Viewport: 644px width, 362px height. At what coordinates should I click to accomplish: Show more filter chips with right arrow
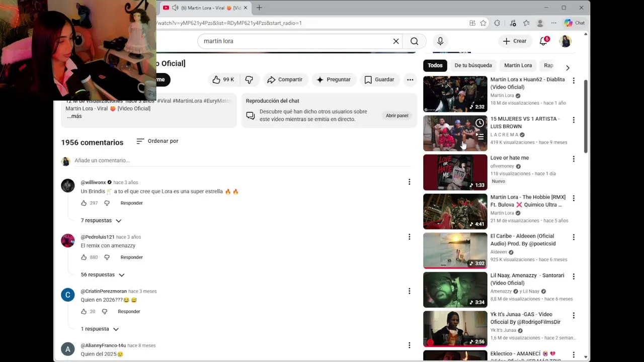pyautogui.click(x=568, y=68)
